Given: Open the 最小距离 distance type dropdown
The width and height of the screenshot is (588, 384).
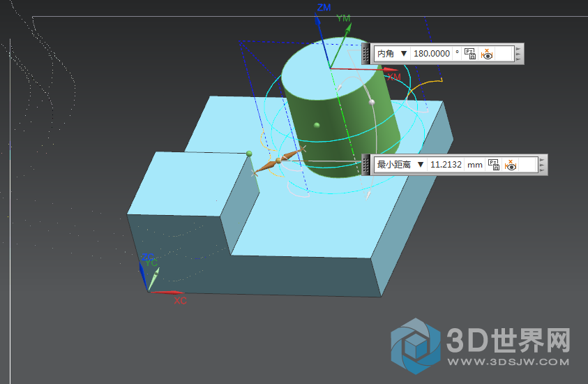Looking at the screenshot, I should coord(420,165).
